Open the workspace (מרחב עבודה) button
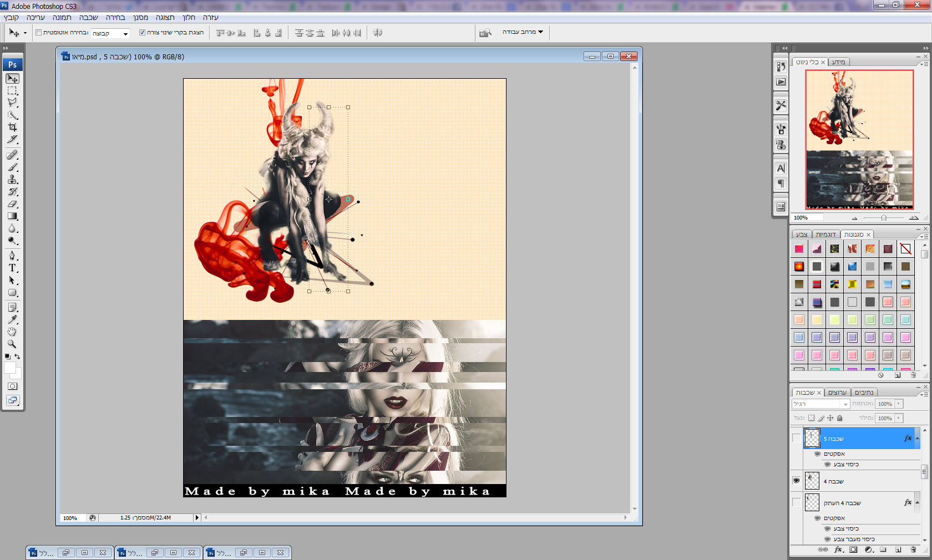 tap(523, 32)
